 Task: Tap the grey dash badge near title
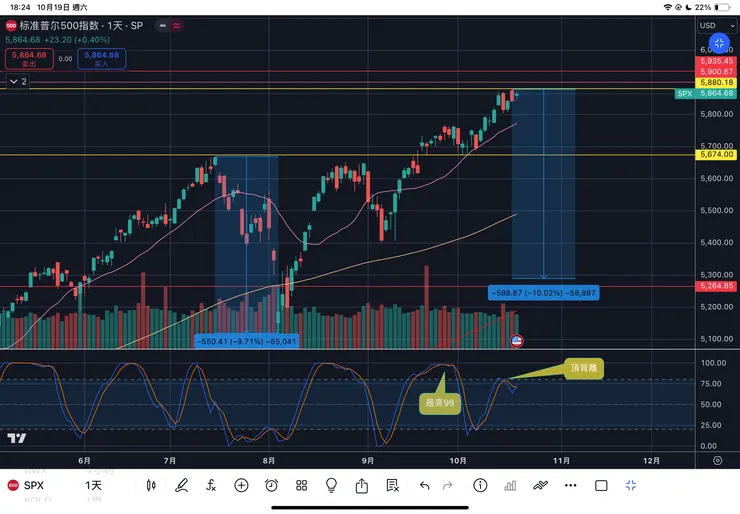pos(163,25)
